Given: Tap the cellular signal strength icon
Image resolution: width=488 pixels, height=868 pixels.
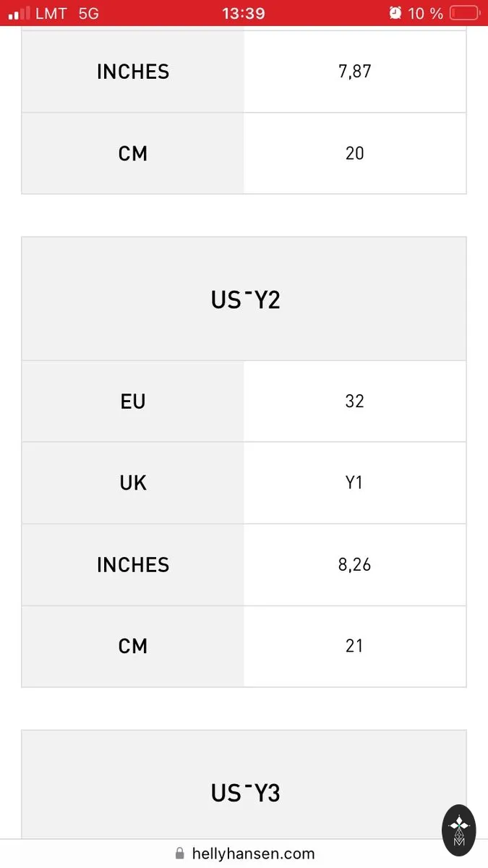Looking at the screenshot, I should point(20,13).
